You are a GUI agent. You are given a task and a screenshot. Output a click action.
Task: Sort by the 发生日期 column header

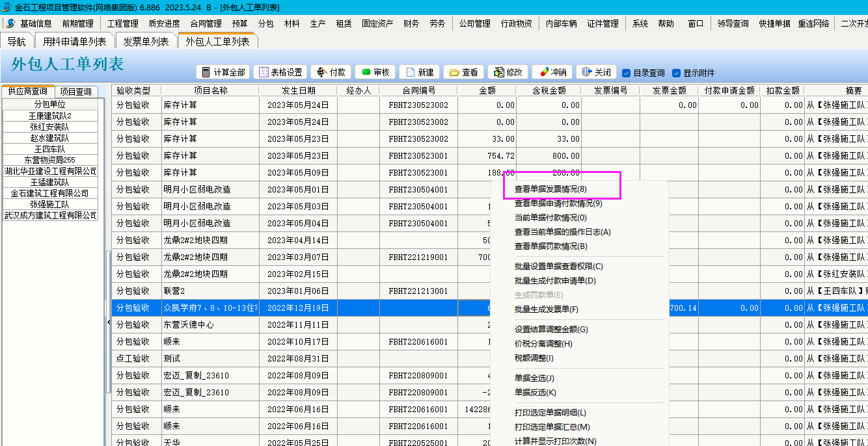tap(298, 90)
